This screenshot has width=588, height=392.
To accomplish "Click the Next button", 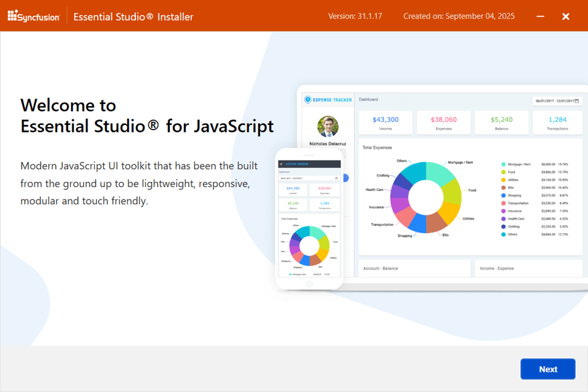I will pos(547,369).
